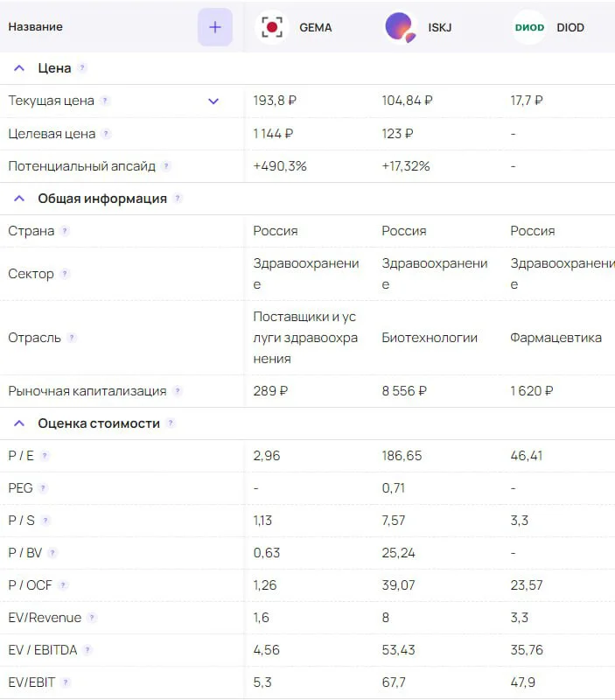Viewport: 615px width, 700px height.
Task: Click the GEMA ticker name
Action: (x=316, y=28)
